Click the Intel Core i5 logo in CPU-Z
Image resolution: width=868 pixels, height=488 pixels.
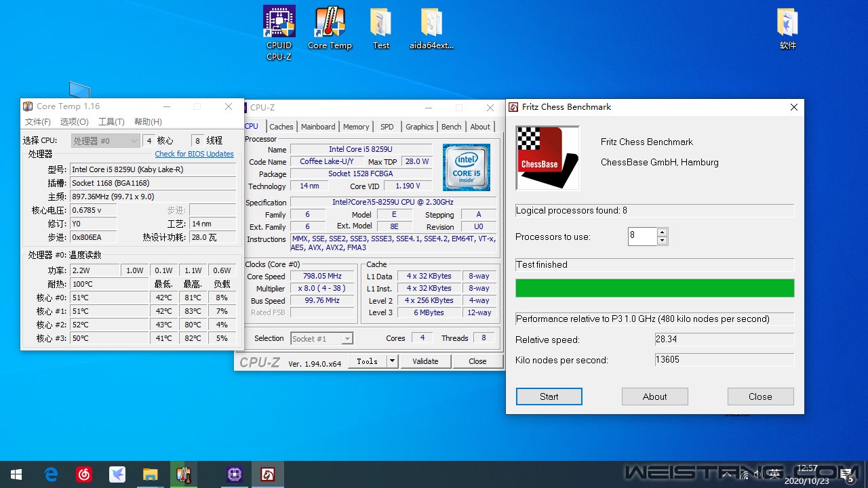[467, 167]
